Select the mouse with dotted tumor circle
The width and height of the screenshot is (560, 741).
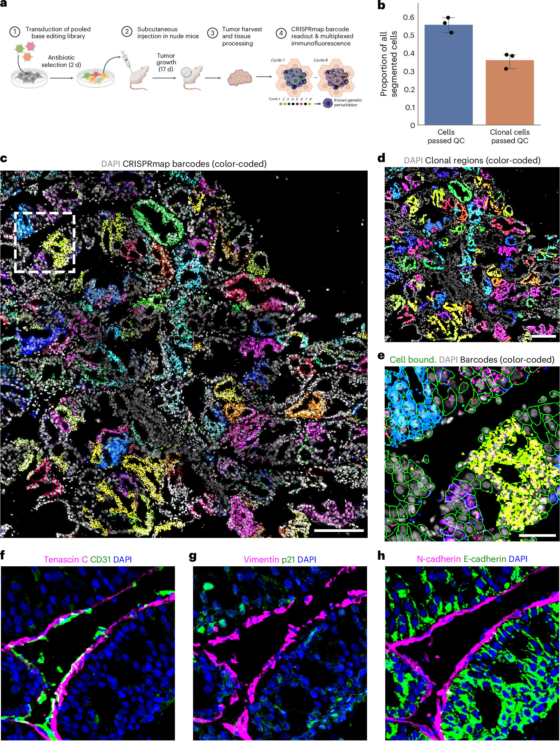pos(192,77)
